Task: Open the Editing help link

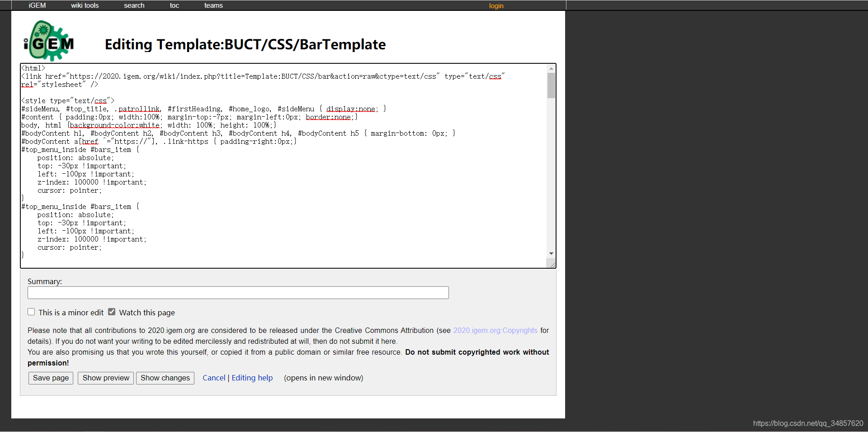Action: click(x=252, y=378)
